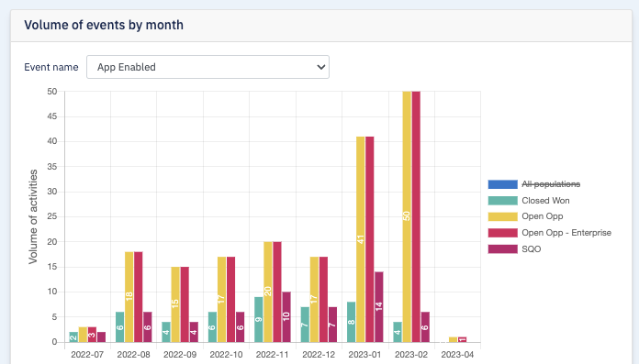The width and height of the screenshot is (639, 364).
Task: Click the SQO legend color box
Action: click(x=502, y=249)
